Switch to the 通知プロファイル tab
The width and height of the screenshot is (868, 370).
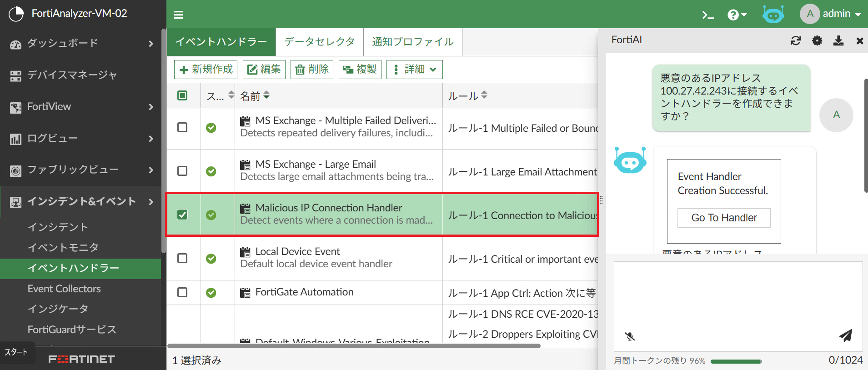[x=412, y=42]
